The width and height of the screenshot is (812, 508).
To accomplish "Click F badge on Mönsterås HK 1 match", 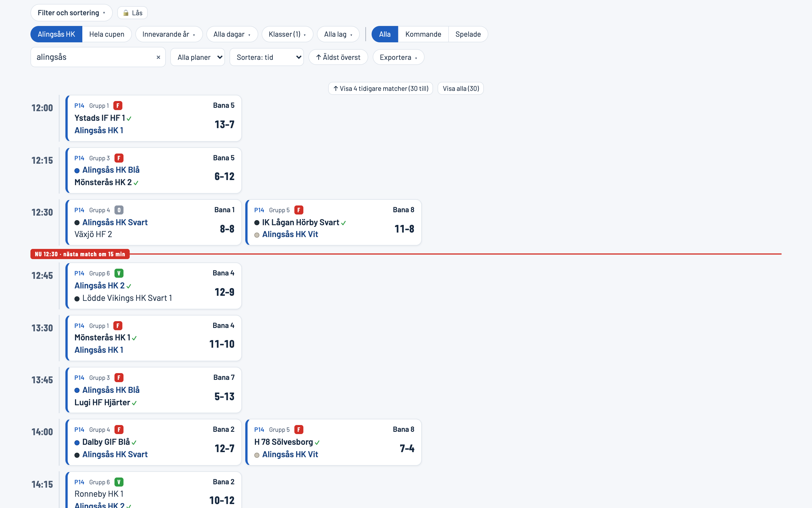I will [118, 326].
